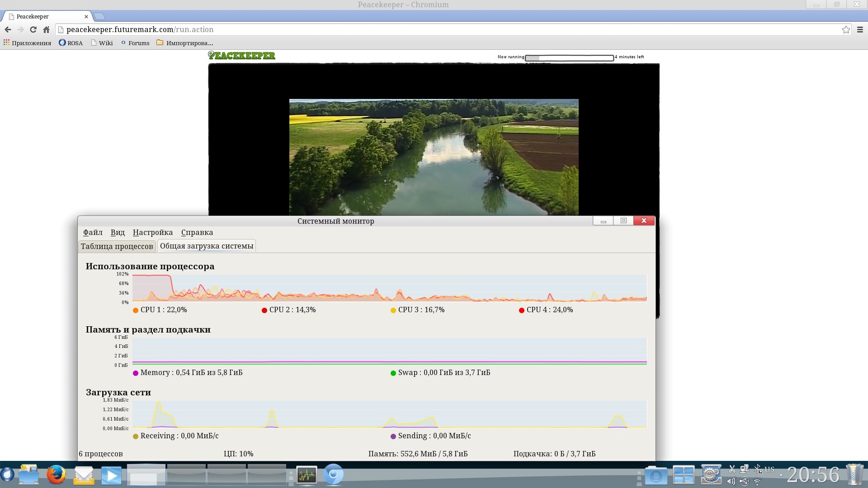Expand hidden system tray icons arrow
868x488 pixels.
(781, 475)
